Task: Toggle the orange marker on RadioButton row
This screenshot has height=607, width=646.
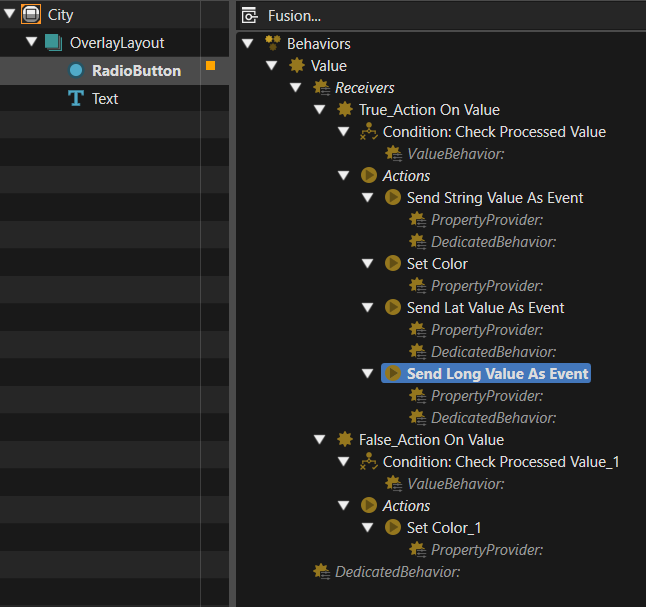Action: [211, 66]
